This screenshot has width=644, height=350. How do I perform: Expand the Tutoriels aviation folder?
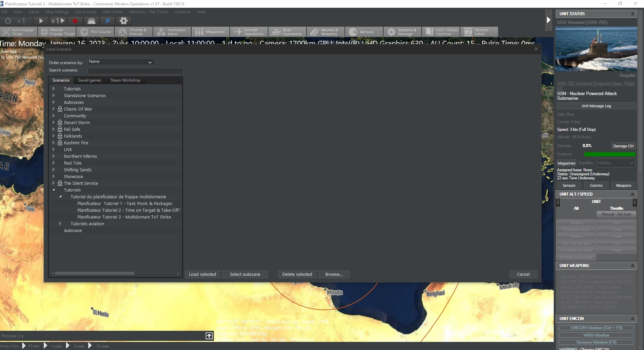[x=60, y=224]
